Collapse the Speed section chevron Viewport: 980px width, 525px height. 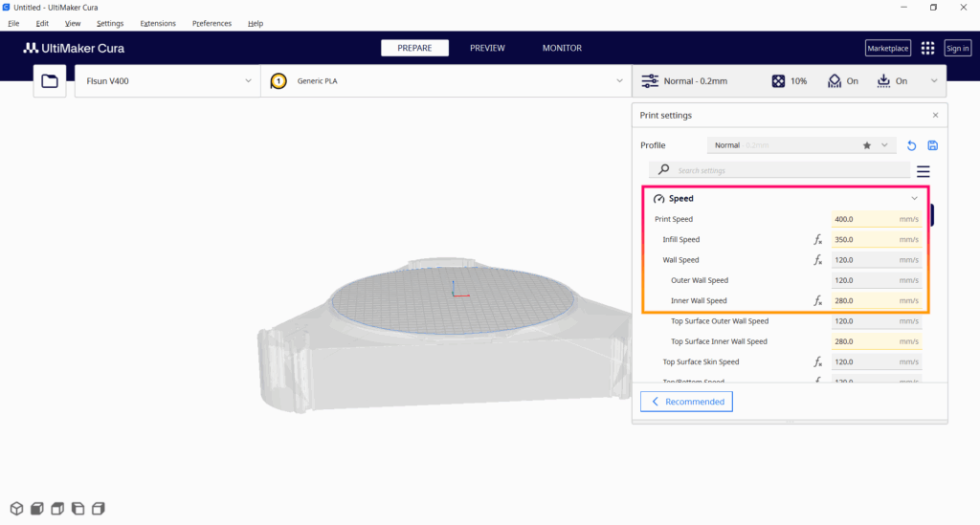pos(914,199)
